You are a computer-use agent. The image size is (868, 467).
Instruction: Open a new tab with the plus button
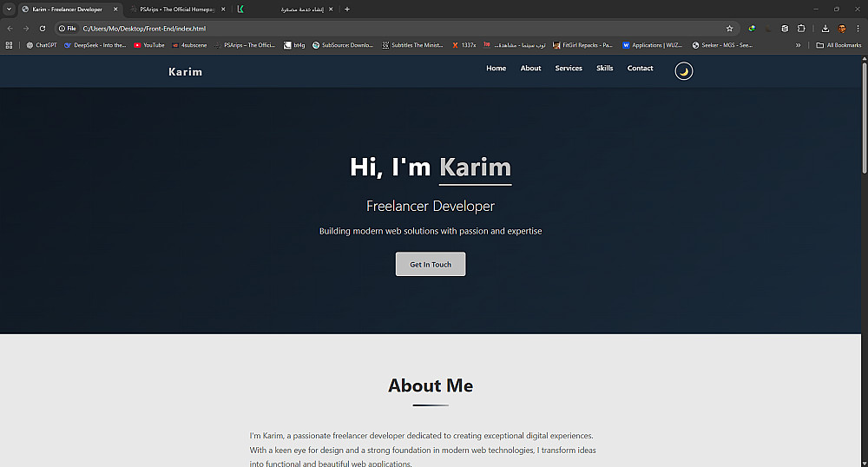[x=347, y=9]
